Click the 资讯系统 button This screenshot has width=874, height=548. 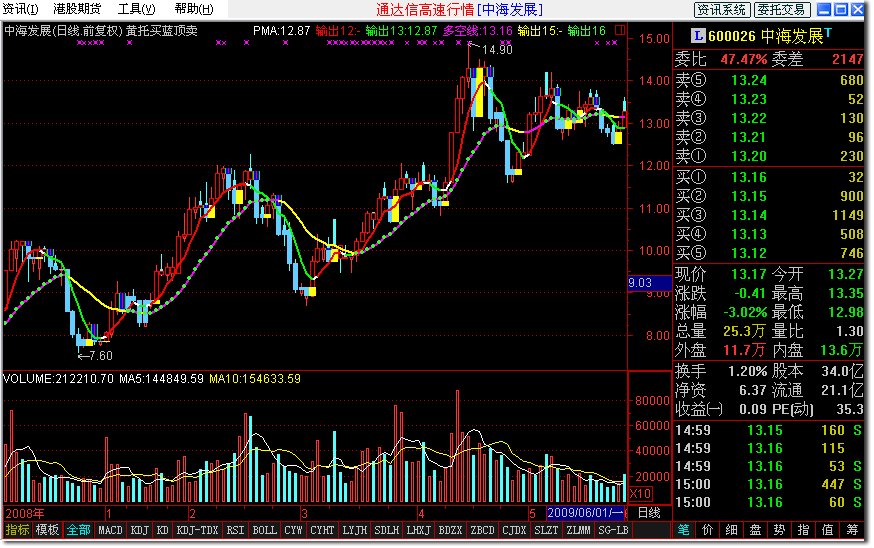tap(722, 9)
